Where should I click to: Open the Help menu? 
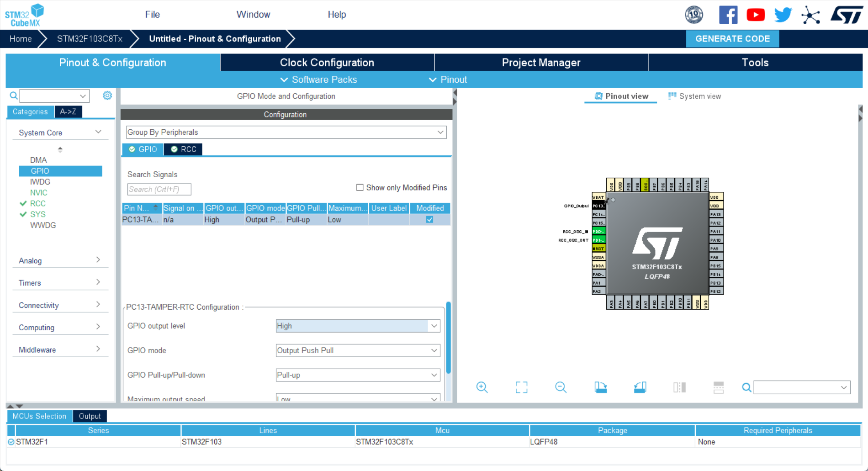337,15
